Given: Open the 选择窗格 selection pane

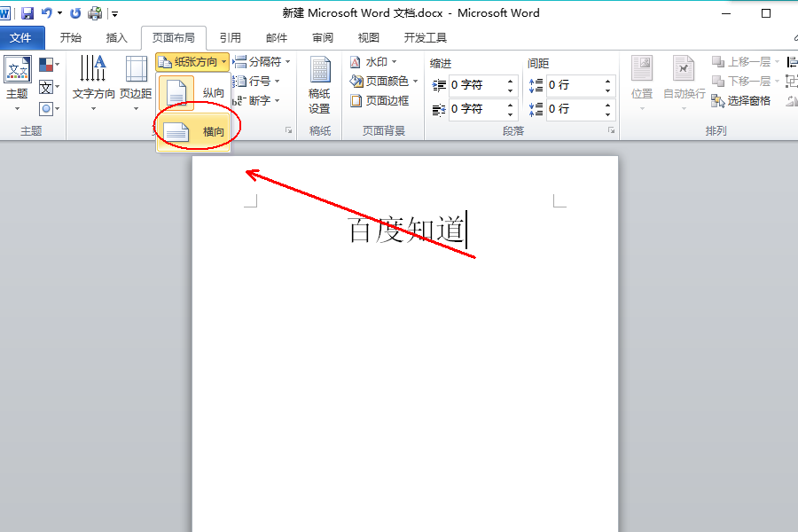Looking at the screenshot, I should coord(741,101).
